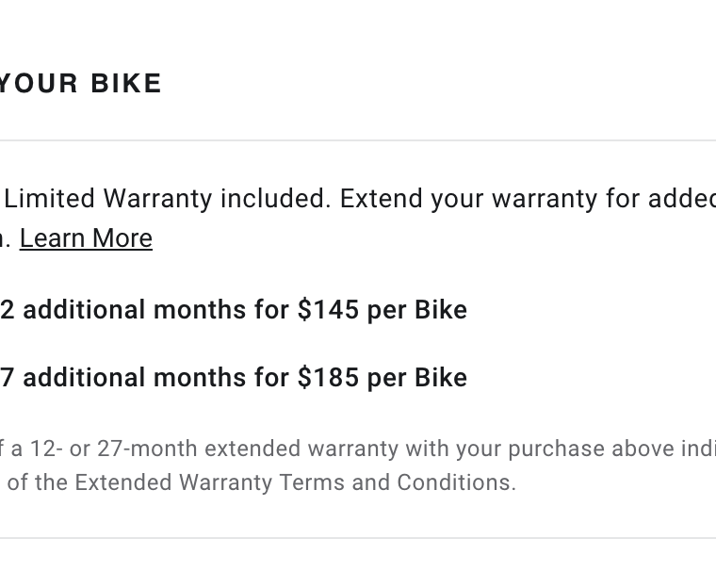This screenshot has width=716, height=588.
Task: Click the word BIKE in the heading
Action: pyautogui.click(x=126, y=83)
